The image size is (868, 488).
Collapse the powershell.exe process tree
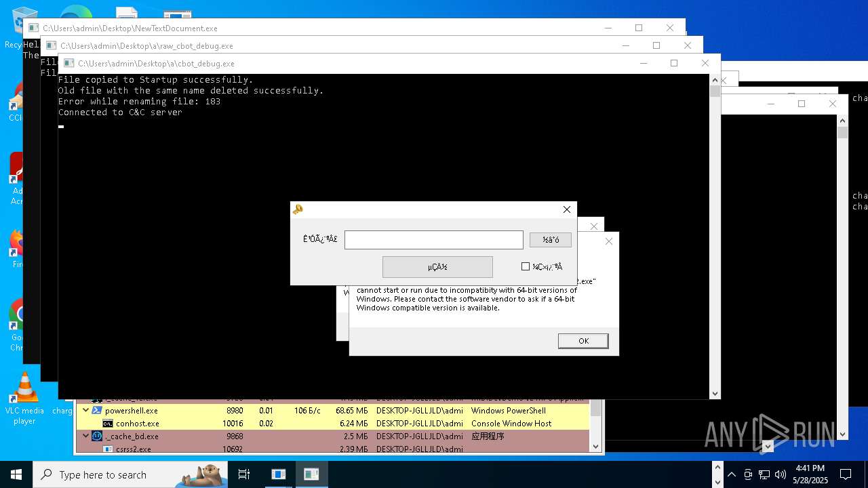click(x=86, y=410)
